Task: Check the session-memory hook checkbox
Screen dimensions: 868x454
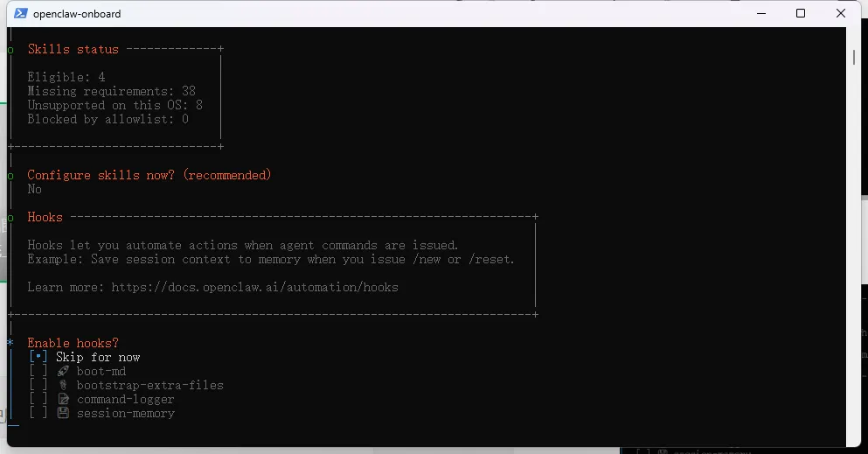Action: 38,413
